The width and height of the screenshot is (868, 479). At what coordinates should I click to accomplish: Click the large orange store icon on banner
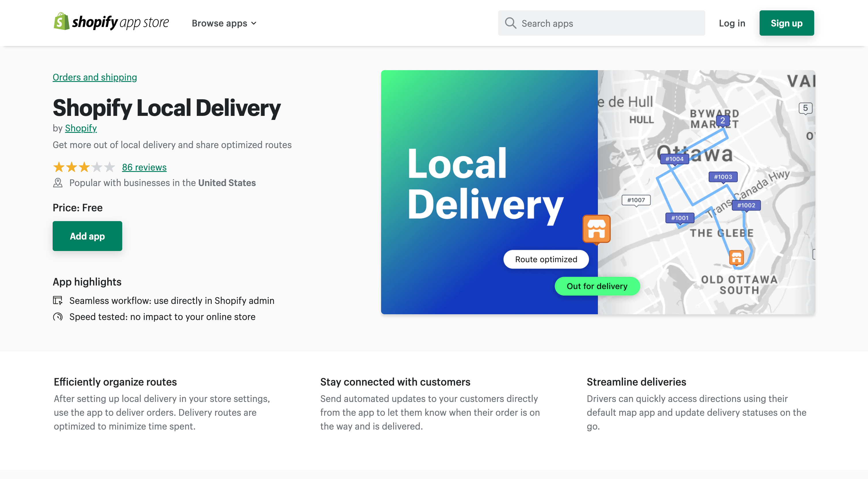tap(596, 229)
